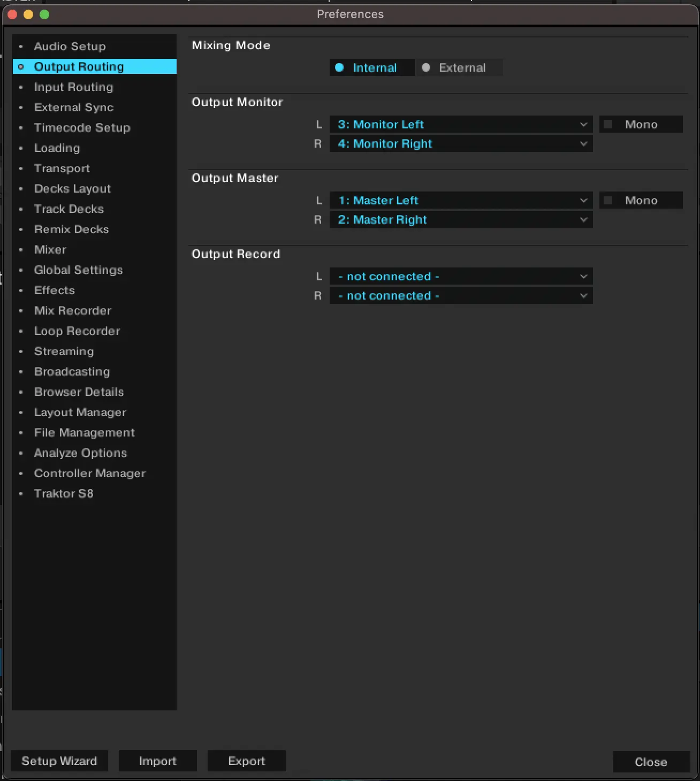Open the Controller Manager section
This screenshot has height=781, width=700.
[x=90, y=473]
